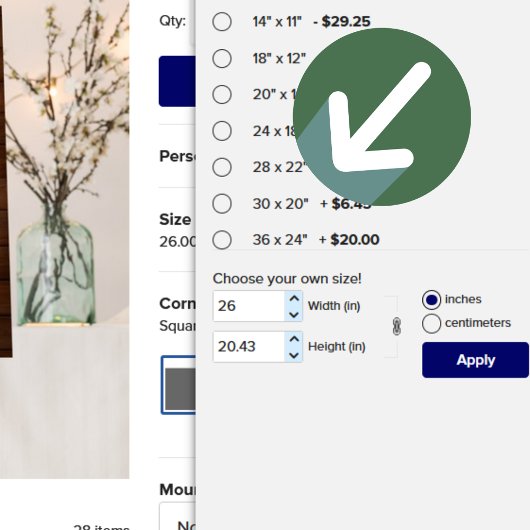Pick the 28 x 22" size option
Viewport: 530px width, 530px height.
222,167
